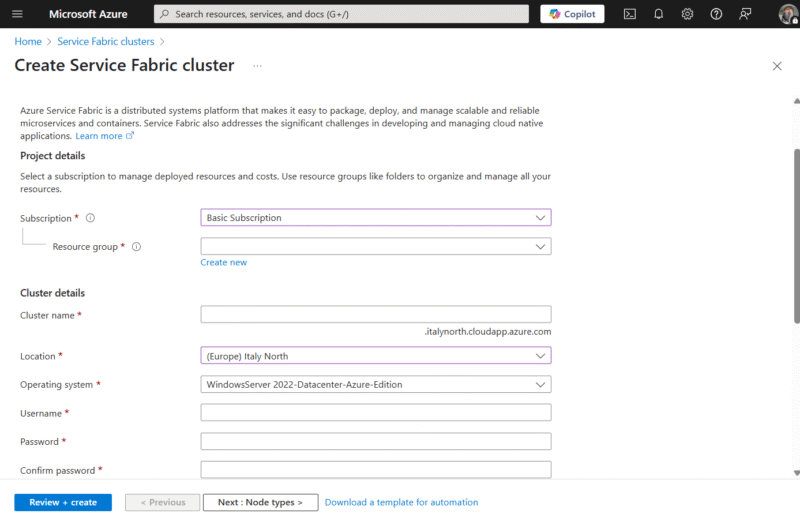The image size is (800, 525).
Task: Click Next : Node types button
Action: [x=260, y=502]
